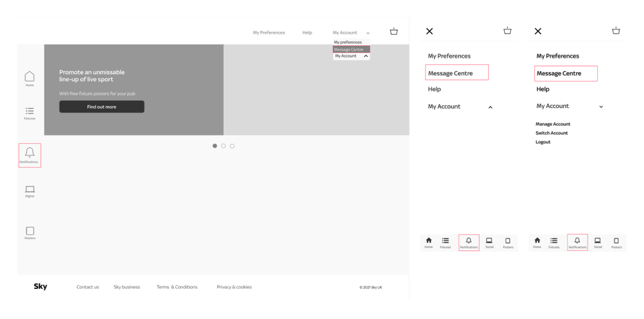Open My Preferences in the rightmost mobile menu
Viewport: 644px width, 319px height.
[558, 56]
